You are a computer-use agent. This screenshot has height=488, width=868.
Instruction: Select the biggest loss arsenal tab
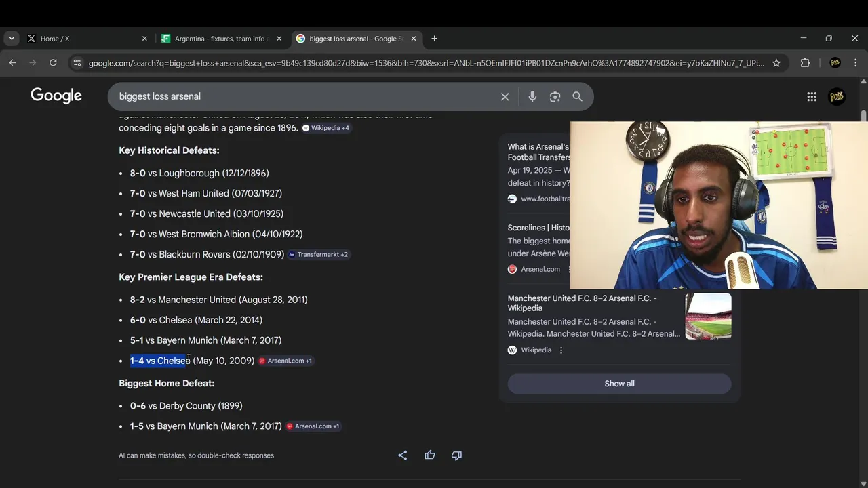tap(357, 39)
